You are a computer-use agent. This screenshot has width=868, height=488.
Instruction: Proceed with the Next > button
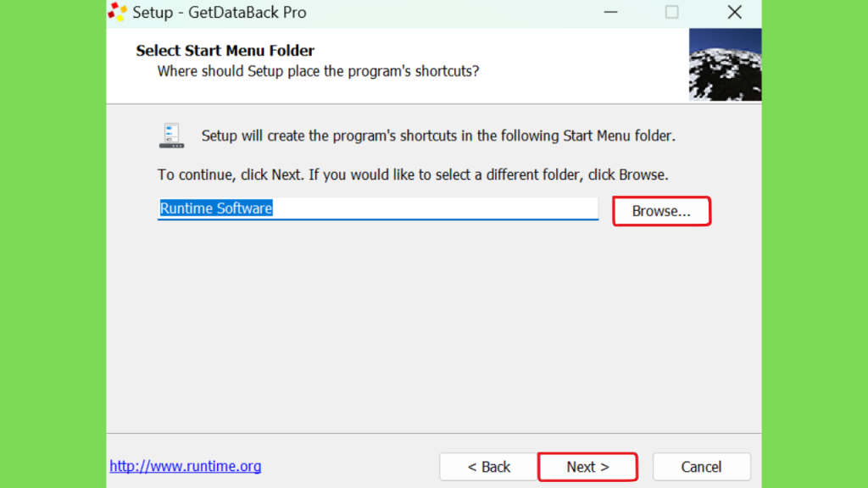tap(588, 467)
